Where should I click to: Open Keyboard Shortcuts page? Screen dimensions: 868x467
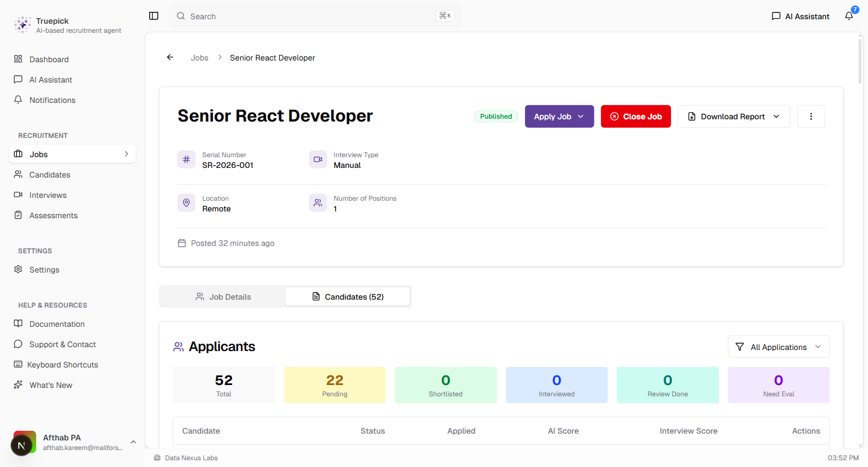(x=62, y=365)
